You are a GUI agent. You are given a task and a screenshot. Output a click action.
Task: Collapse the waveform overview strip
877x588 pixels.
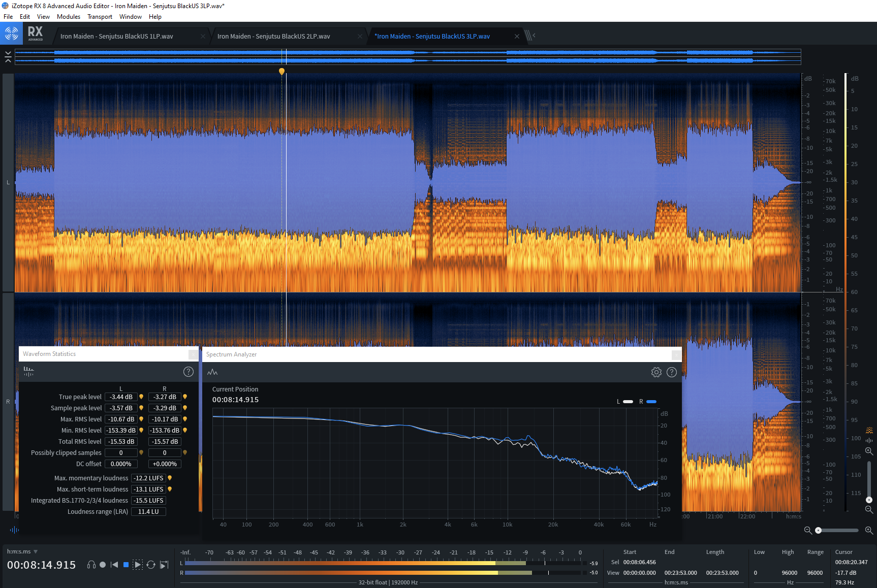8,57
